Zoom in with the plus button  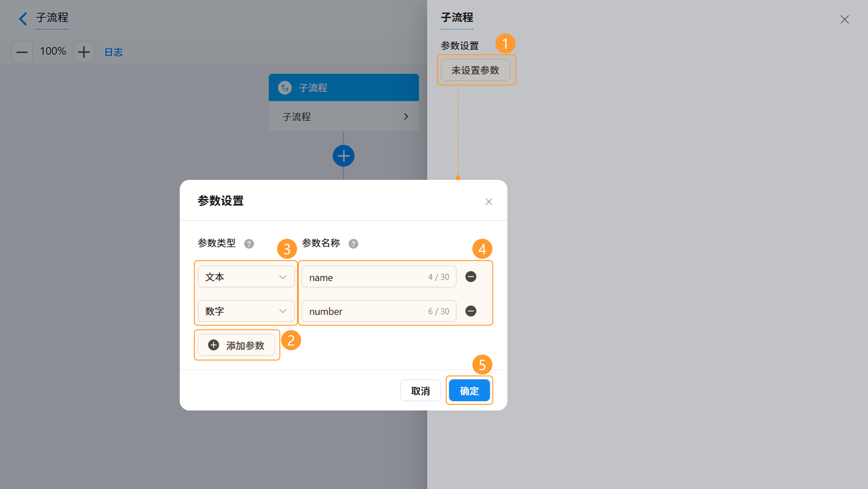[x=84, y=52]
